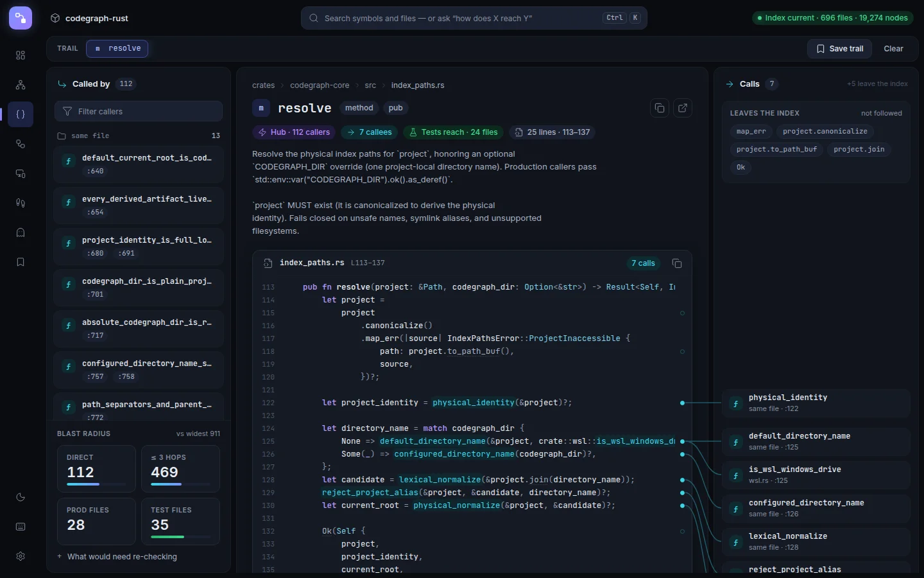Click the "src" breadcrumb
This screenshot has height=578, width=924.
[370, 85]
